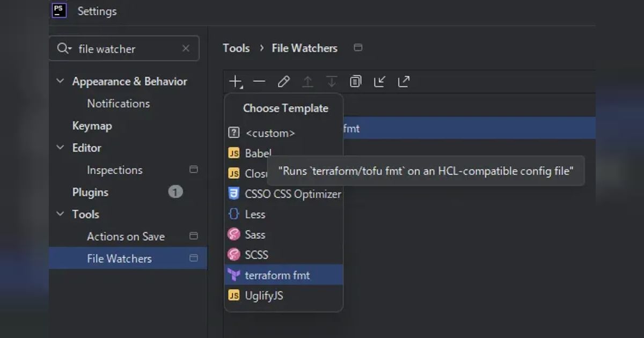644x338 pixels.
Task: Click the Copy watcher icon
Action: click(x=355, y=82)
